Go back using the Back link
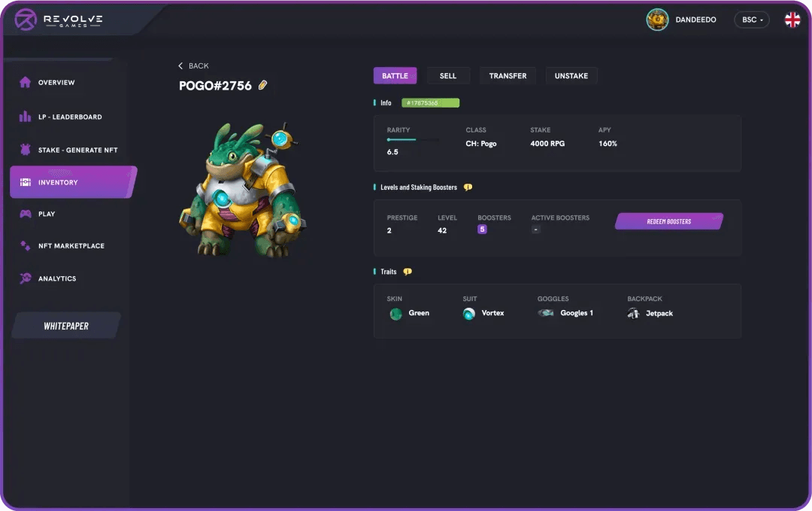This screenshot has width=812, height=511. pyautogui.click(x=193, y=66)
